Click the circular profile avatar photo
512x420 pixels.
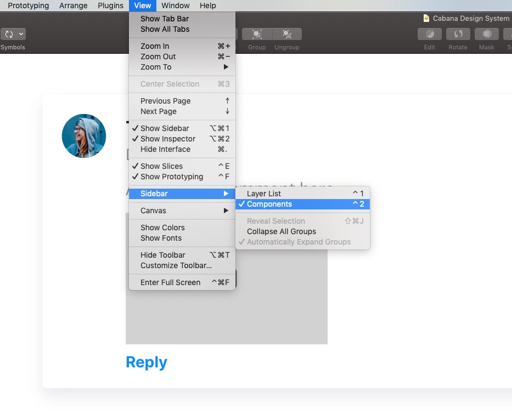[x=83, y=135]
